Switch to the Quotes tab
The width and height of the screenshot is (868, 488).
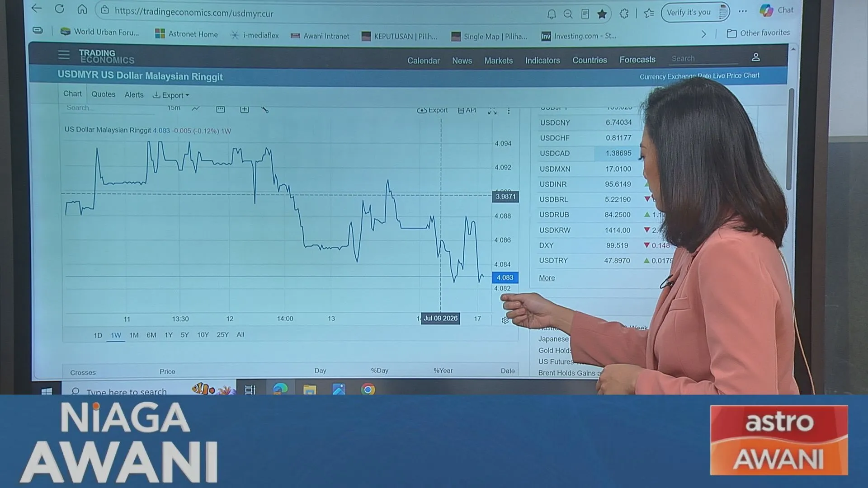tap(104, 94)
